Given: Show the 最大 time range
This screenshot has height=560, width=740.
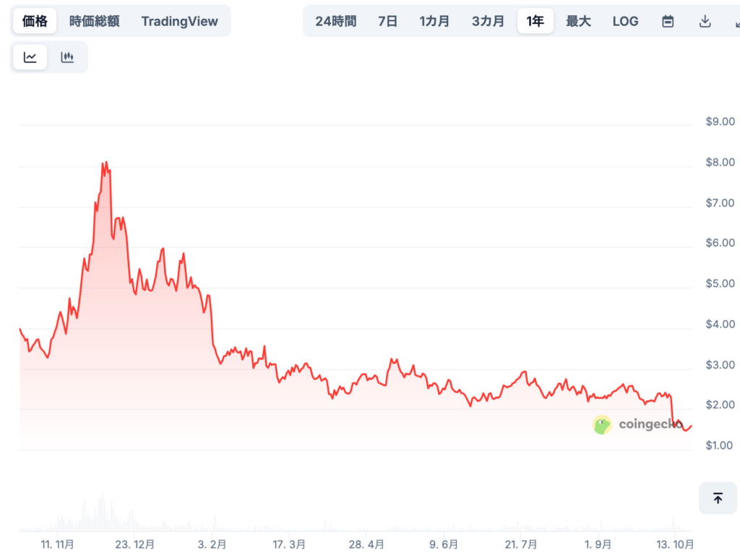Looking at the screenshot, I should (578, 21).
